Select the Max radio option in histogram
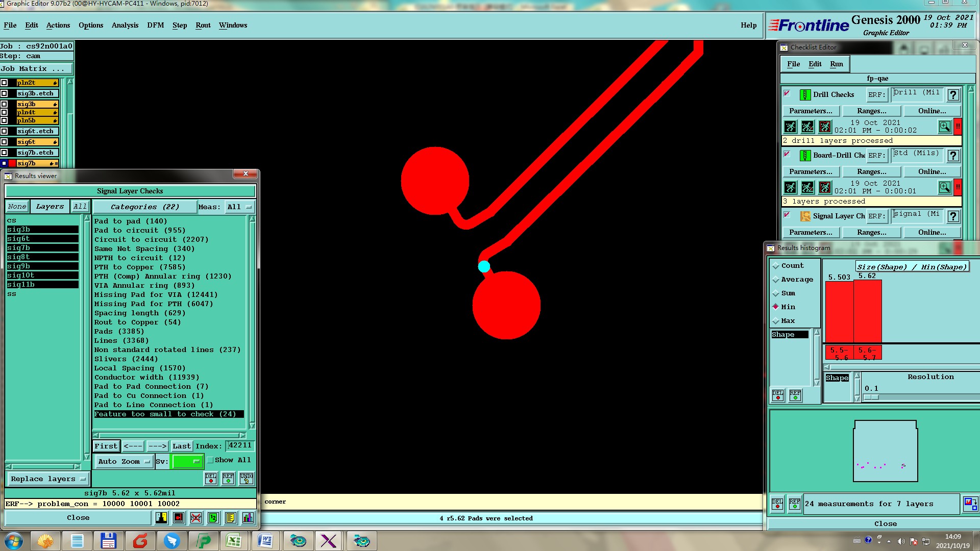 tap(776, 321)
